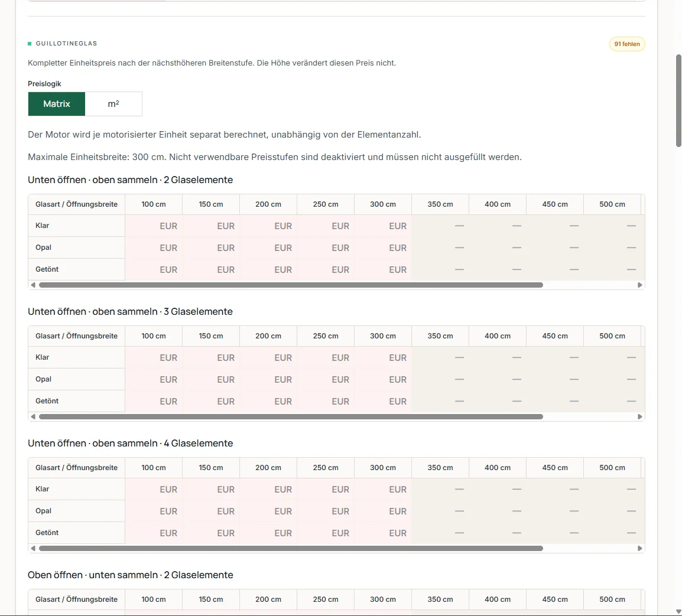The width and height of the screenshot is (682, 616).
Task: Click horizontal scrollbar of the 3 Glaselemente table
Action: [x=291, y=417]
